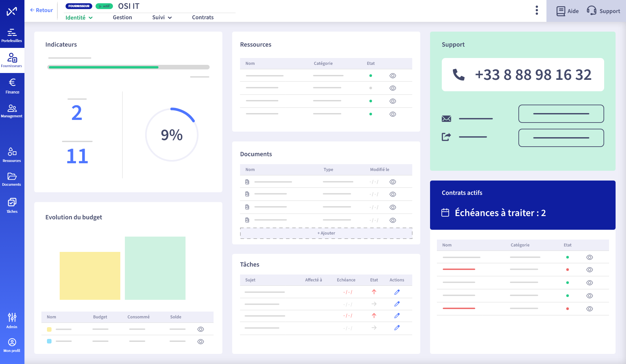Click the green bar in budget chart
Viewport: 626px width, 364px height.
pyautogui.click(x=155, y=268)
